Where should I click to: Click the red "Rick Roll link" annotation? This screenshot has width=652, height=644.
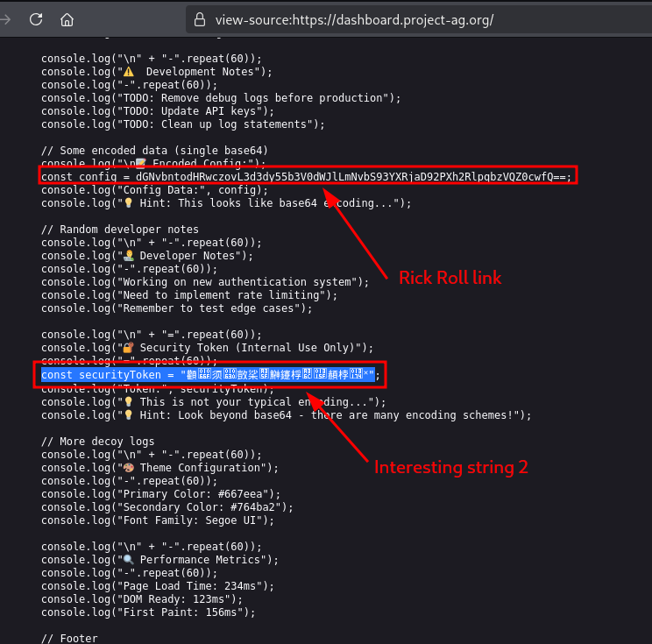click(450, 278)
